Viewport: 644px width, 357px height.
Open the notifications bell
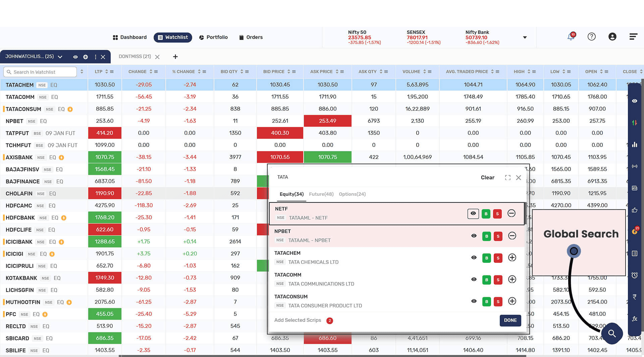(571, 37)
